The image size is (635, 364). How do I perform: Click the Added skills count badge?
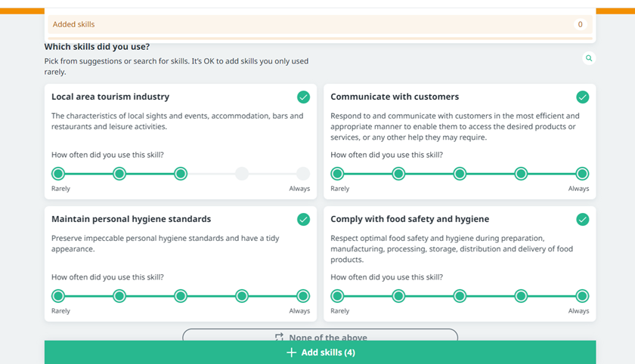(580, 25)
